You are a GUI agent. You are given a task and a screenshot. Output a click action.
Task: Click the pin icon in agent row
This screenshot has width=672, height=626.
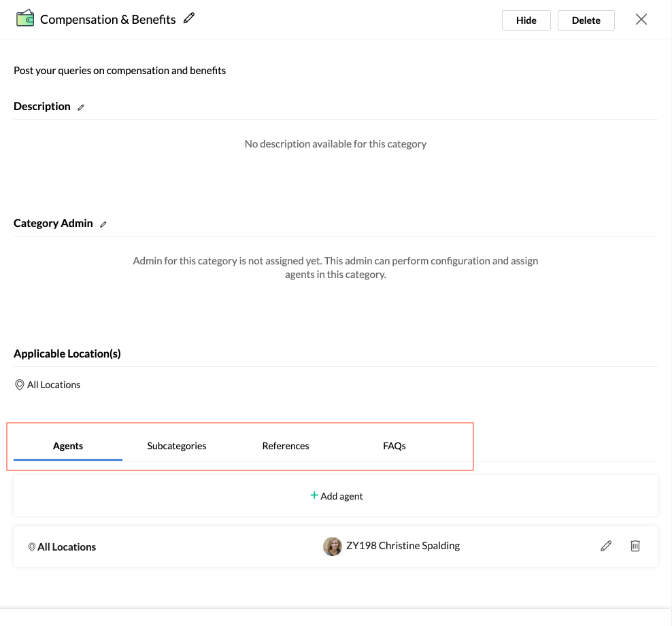(x=32, y=547)
